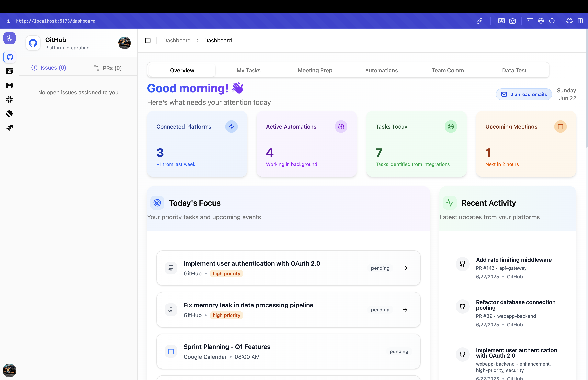This screenshot has width=588, height=380.
Task: Open the Slack integration in sidebar
Action: 9,99
